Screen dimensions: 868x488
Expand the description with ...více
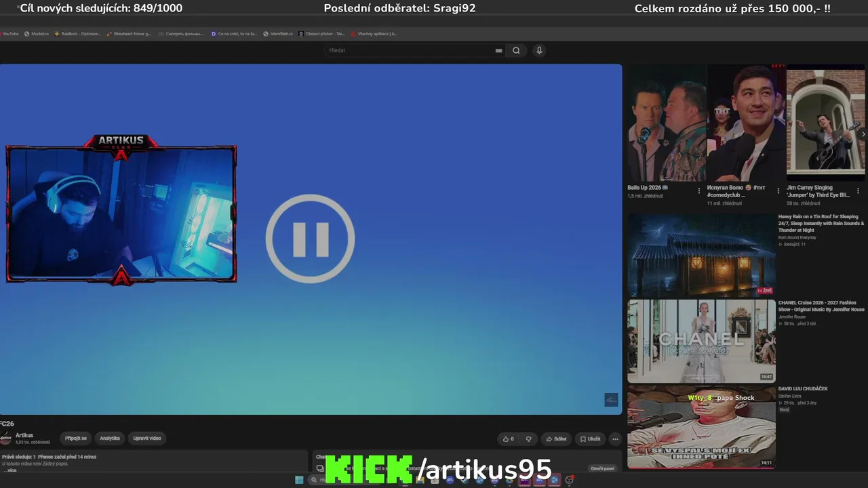pos(12,470)
